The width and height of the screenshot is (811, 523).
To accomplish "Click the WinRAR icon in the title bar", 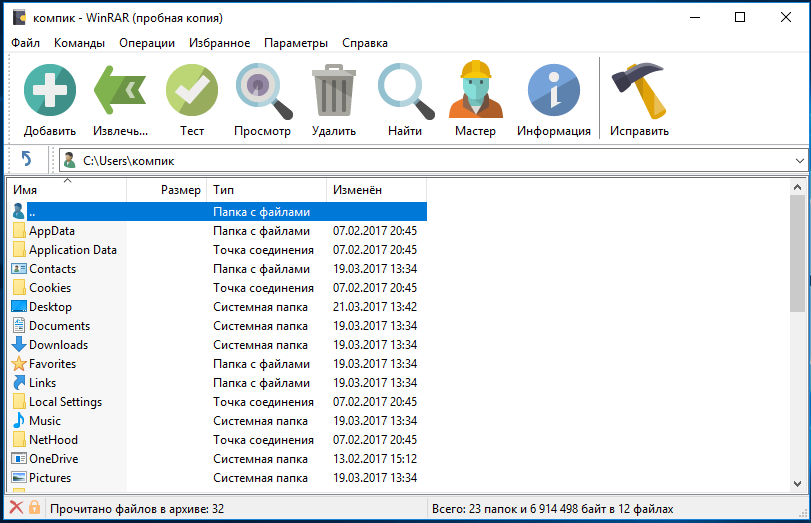I will 20,17.
